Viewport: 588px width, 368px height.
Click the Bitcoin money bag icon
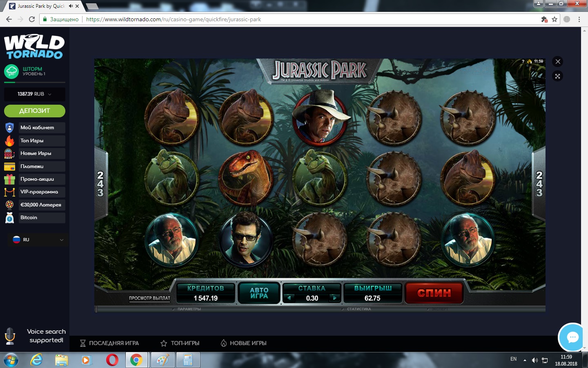(x=9, y=218)
